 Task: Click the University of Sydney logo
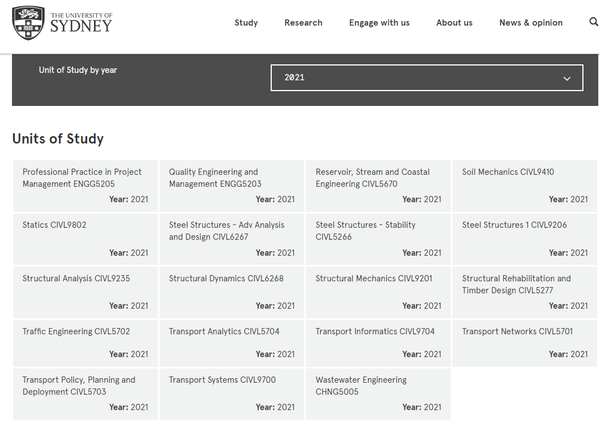62,23
